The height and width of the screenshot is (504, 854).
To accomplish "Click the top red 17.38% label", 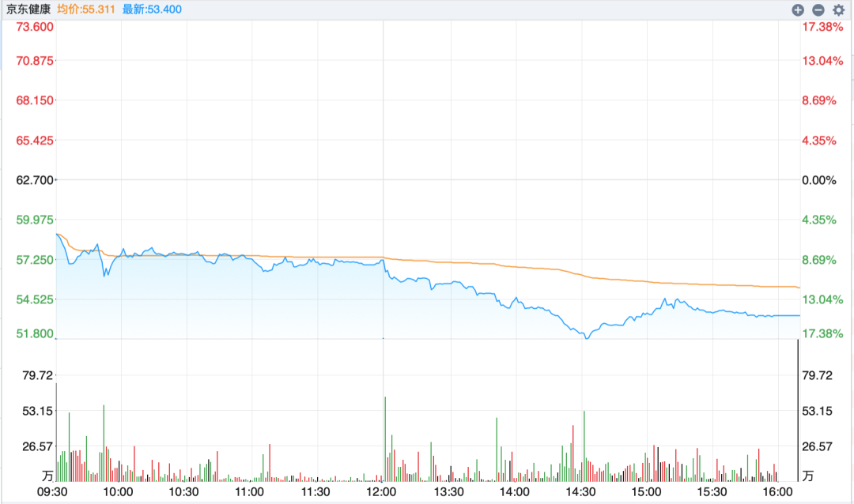I will (822, 27).
